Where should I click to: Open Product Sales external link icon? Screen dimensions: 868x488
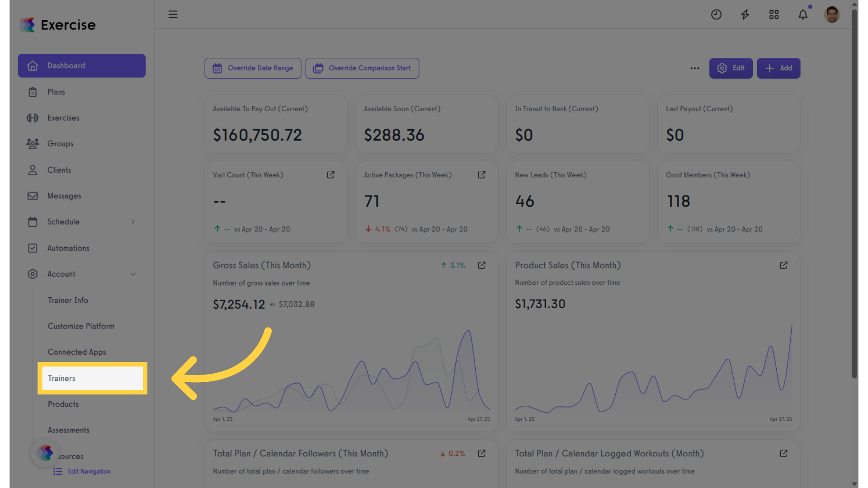point(783,265)
